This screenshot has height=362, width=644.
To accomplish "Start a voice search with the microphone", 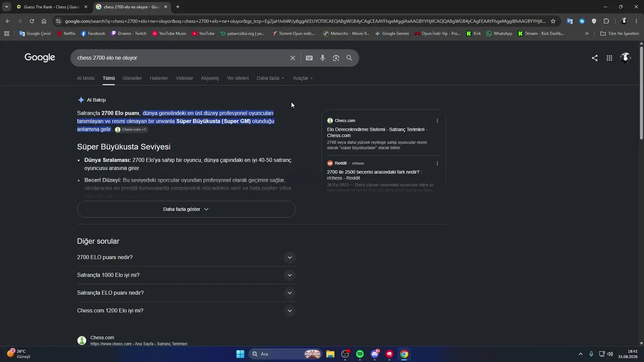I will 323,58.
